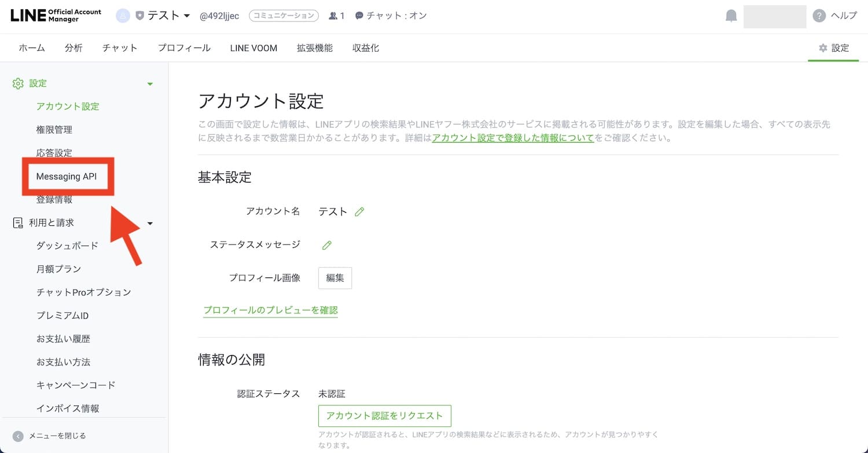Viewport: 868px width, 453px height.
Task: Click the 利用と請求 billing icon
Action: pos(18,223)
